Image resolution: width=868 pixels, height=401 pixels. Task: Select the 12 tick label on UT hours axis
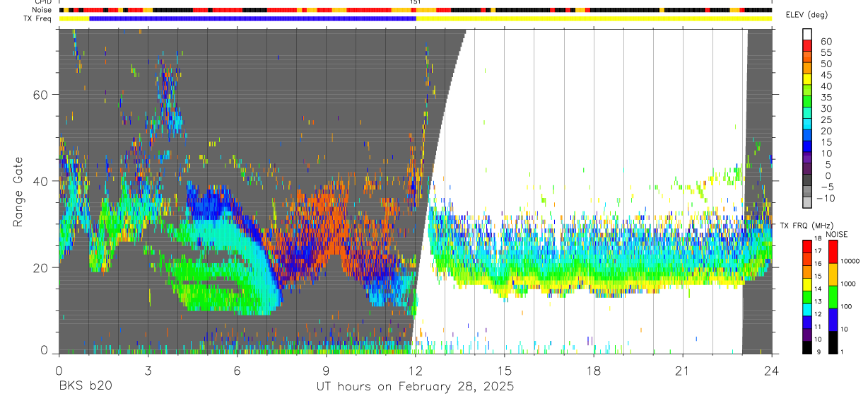tap(415, 371)
